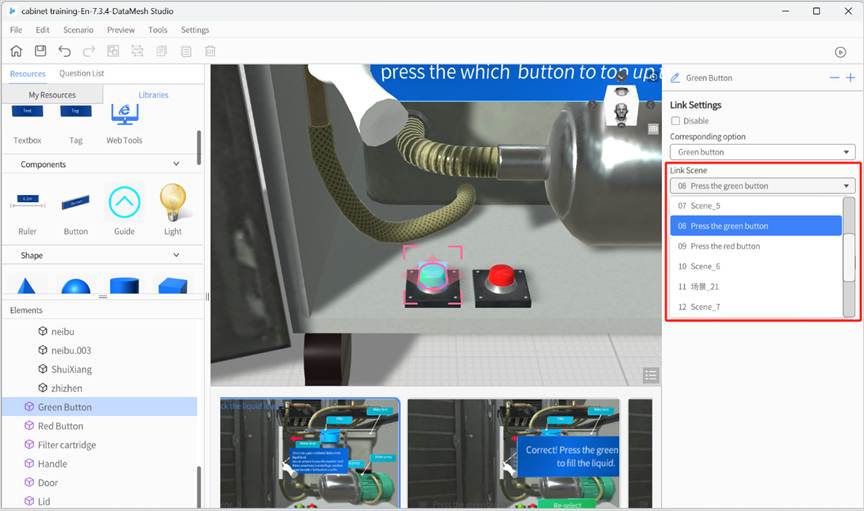The image size is (864, 511).
Task: Select Red Button in Elements list
Action: (60, 426)
